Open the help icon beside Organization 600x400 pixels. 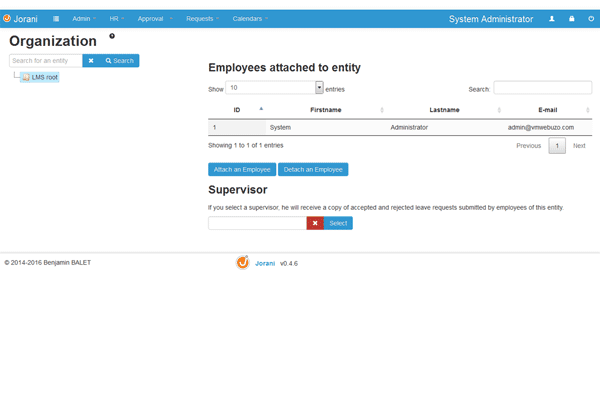[x=112, y=36]
